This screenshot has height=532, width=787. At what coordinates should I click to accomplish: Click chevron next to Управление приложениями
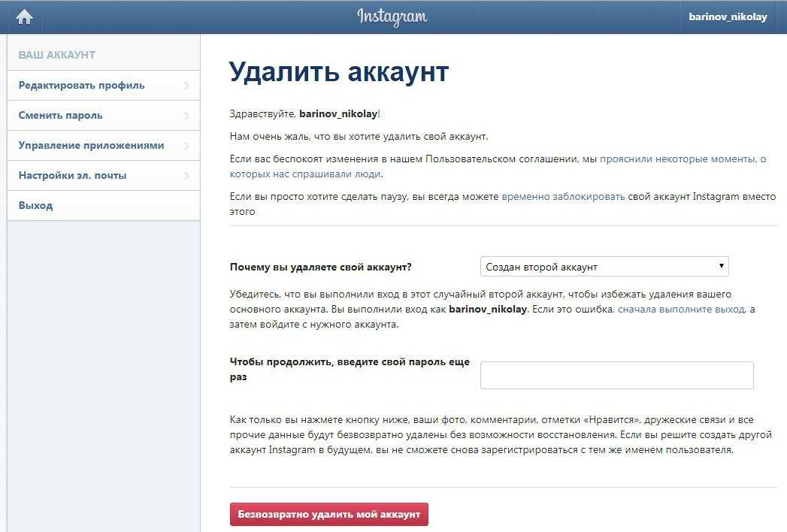click(186, 146)
